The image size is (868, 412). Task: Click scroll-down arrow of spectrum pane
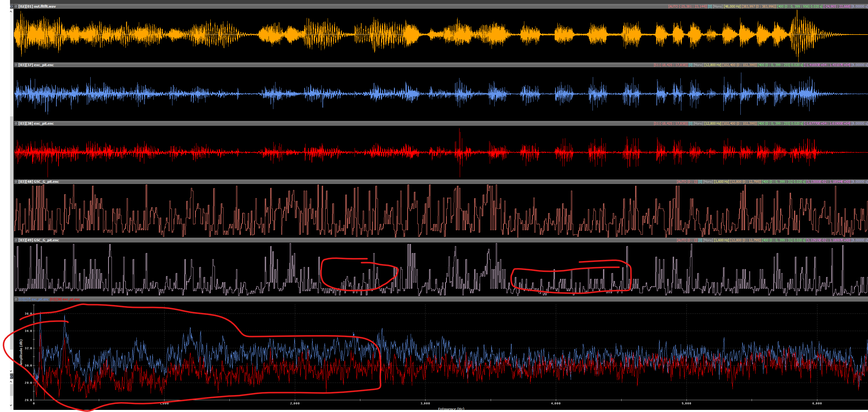point(11,405)
